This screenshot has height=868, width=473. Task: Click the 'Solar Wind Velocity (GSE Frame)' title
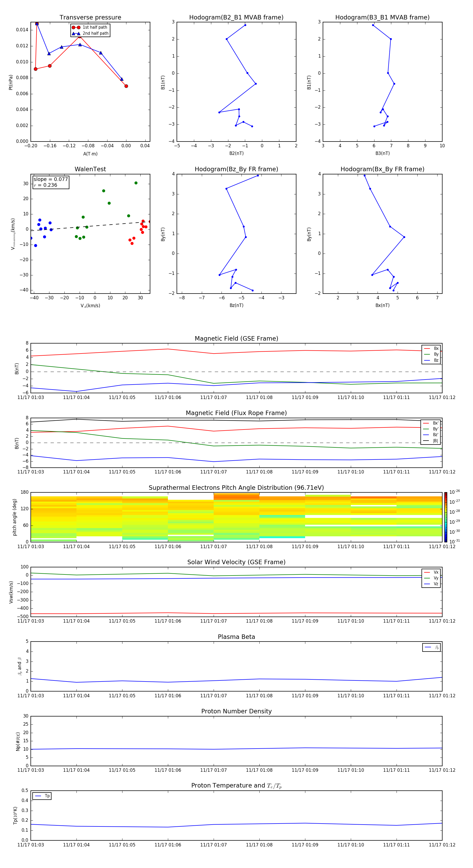236,562
